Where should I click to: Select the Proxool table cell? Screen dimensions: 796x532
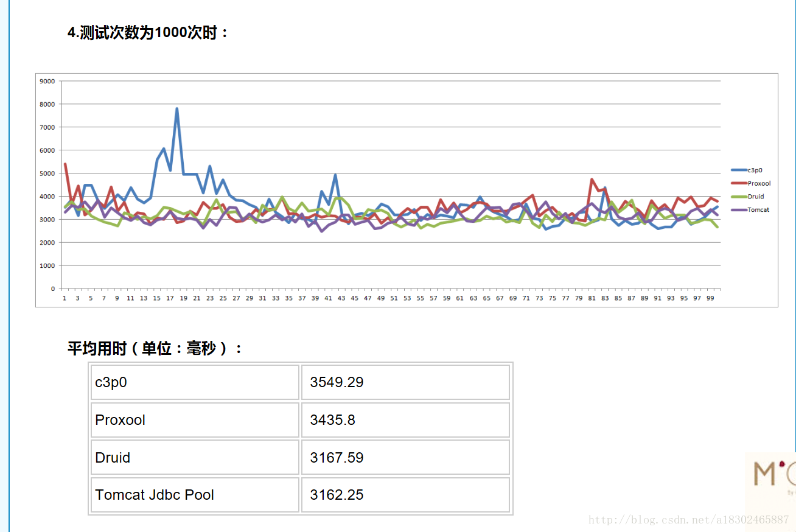[x=195, y=420]
